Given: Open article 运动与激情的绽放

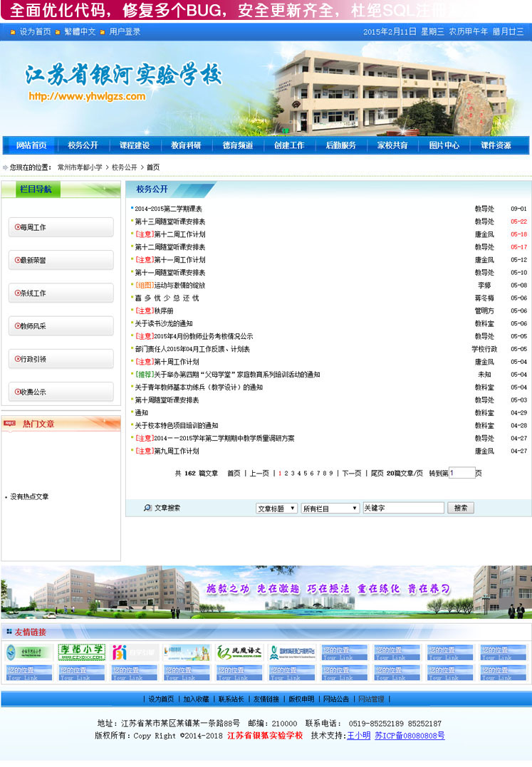Looking at the screenshot, I should pyautogui.click(x=179, y=285).
